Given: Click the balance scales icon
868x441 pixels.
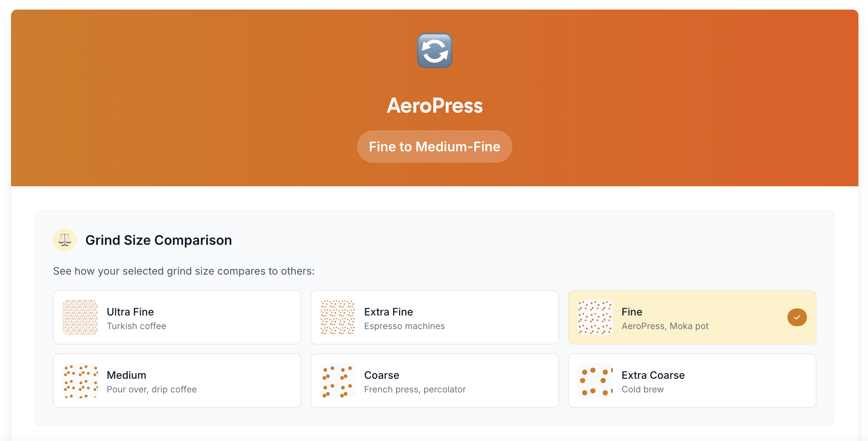Looking at the screenshot, I should [x=65, y=240].
